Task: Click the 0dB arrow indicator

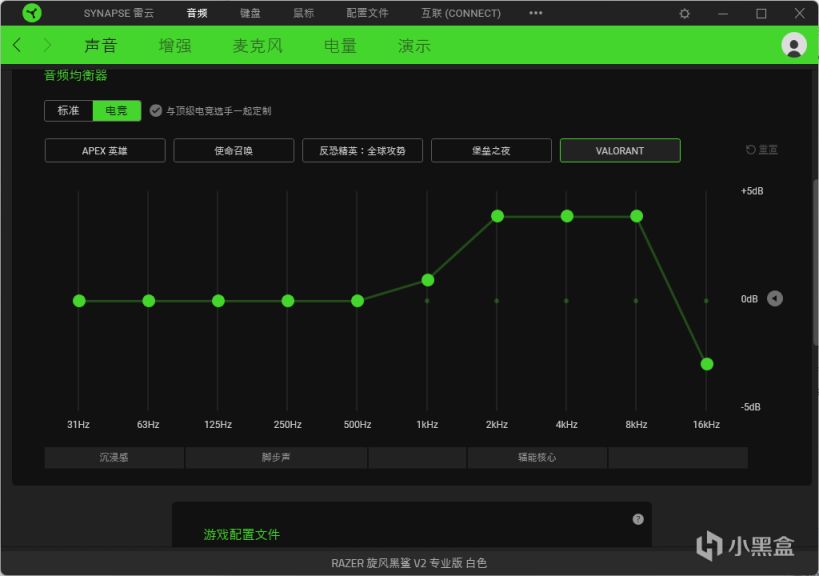Action: click(x=775, y=299)
